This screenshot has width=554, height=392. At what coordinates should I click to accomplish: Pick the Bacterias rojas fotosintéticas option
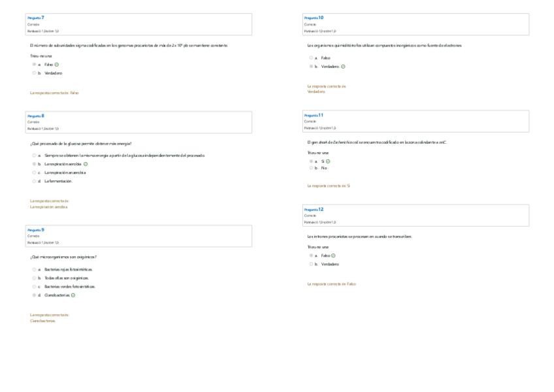coord(34,269)
